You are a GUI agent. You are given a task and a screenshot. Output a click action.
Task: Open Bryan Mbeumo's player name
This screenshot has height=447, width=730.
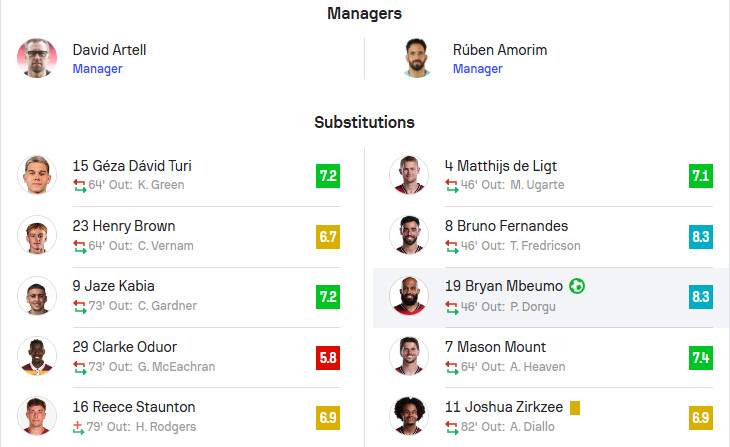pos(503,286)
